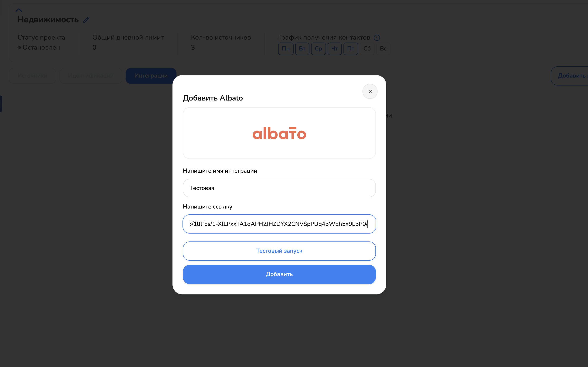
Task: Click the integration name field showing Тестовая
Action: click(279, 188)
